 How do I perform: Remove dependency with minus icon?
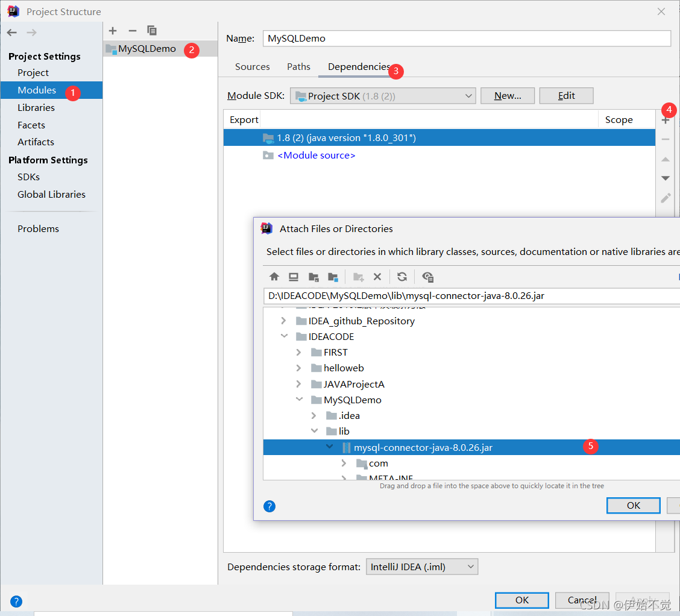click(666, 139)
